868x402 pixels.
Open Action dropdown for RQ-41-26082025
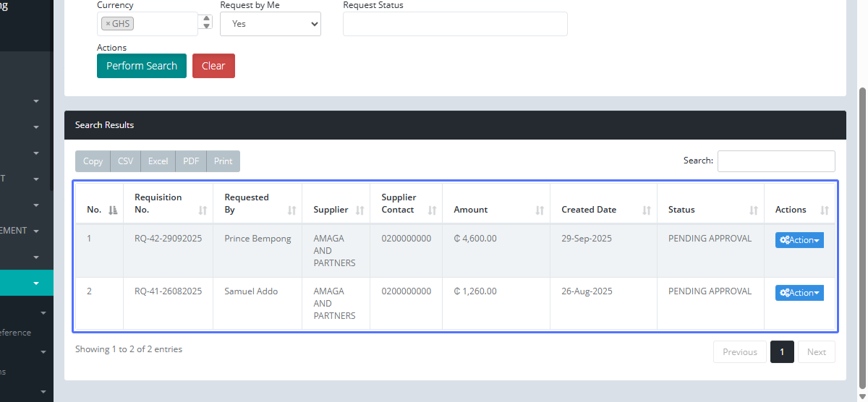799,293
